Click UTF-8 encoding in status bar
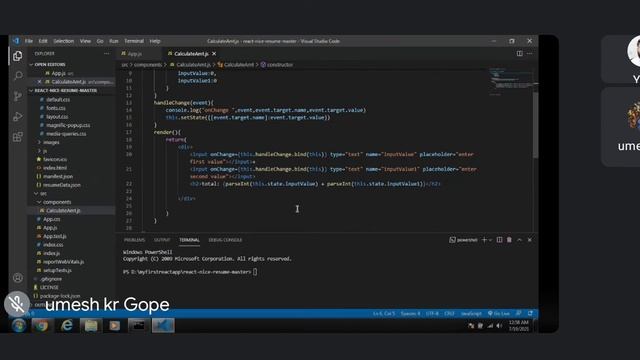 [432, 314]
